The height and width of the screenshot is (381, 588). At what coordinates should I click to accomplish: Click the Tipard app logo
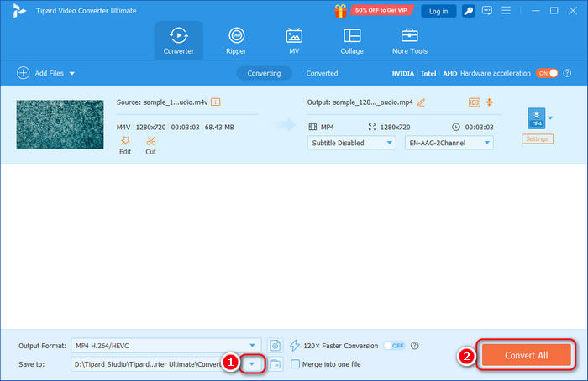18,11
